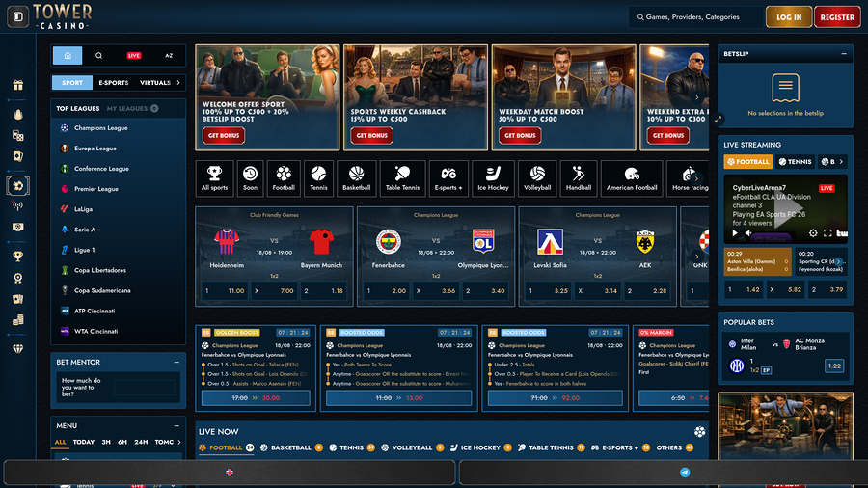Select the Basketball category icon
868x488 pixels.
click(x=357, y=178)
